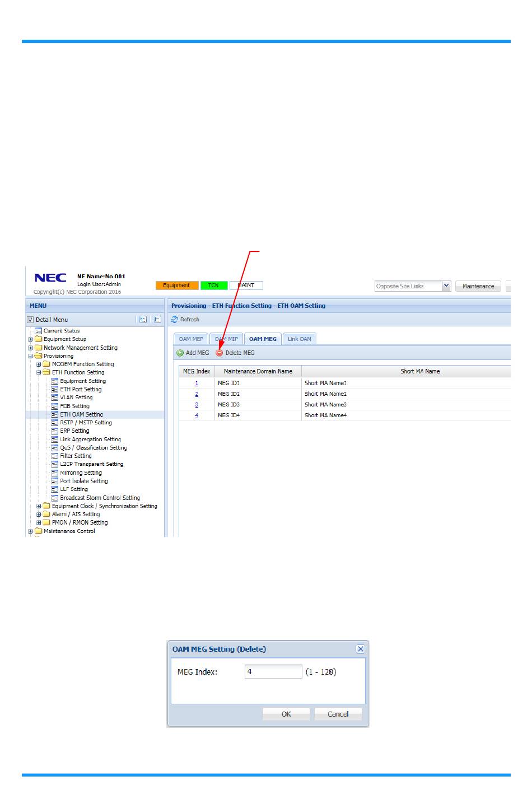
Task: Expand the Alarm / AIS Setting node
Action: (39, 515)
